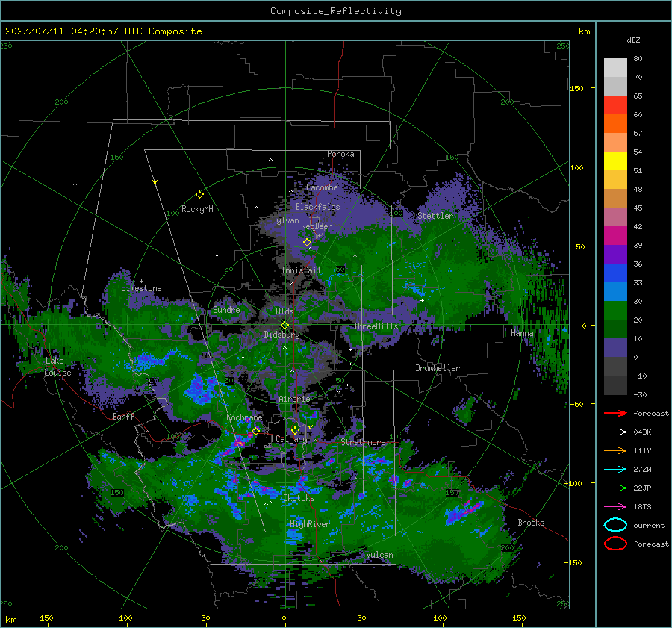Click the 04DK legend text
Screen dimensions: 672x628
pos(642,432)
